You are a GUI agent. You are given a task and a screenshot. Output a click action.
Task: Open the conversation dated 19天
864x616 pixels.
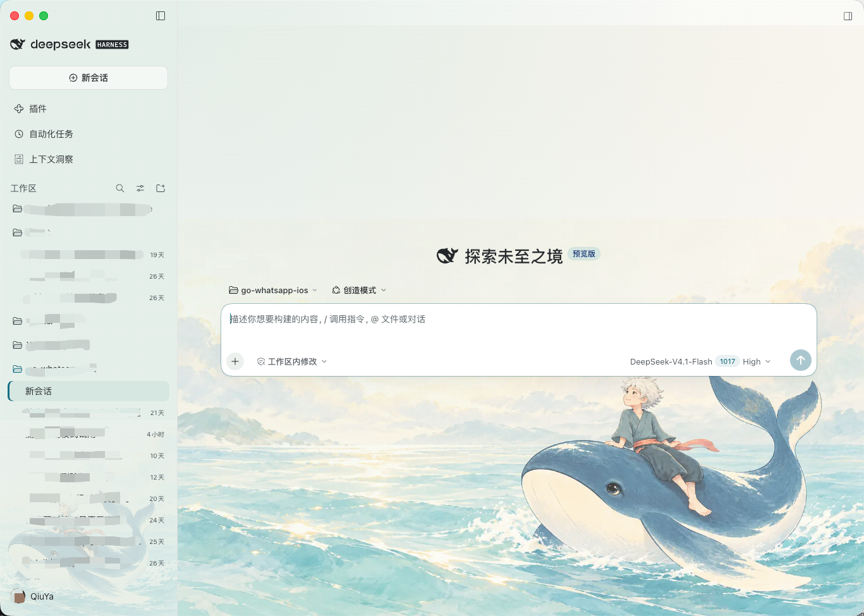tap(88, 255)
